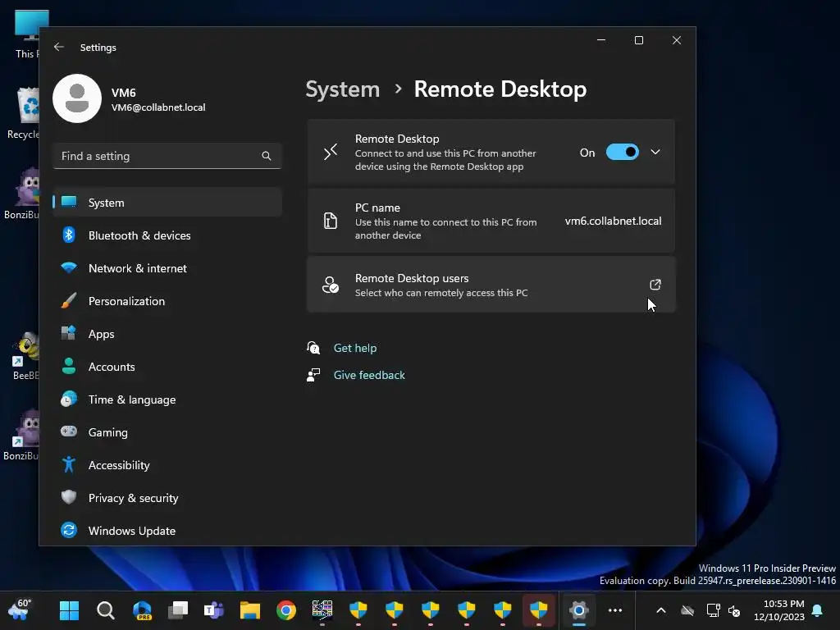840x630 pixels.
Task: Click the weather widget showing 60°
Action: pyautogui.click(x=20, y=609)
